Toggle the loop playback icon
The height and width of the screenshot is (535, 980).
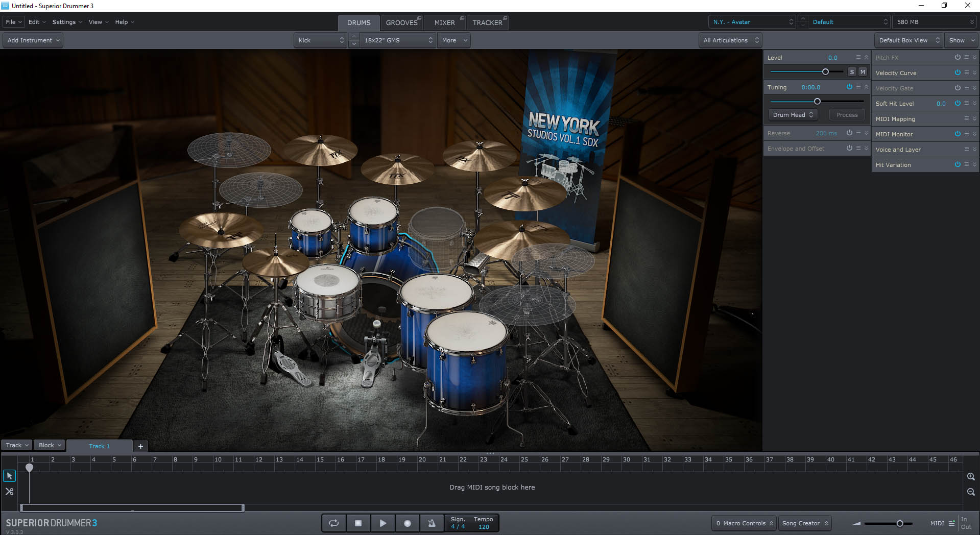coord(333,523)
